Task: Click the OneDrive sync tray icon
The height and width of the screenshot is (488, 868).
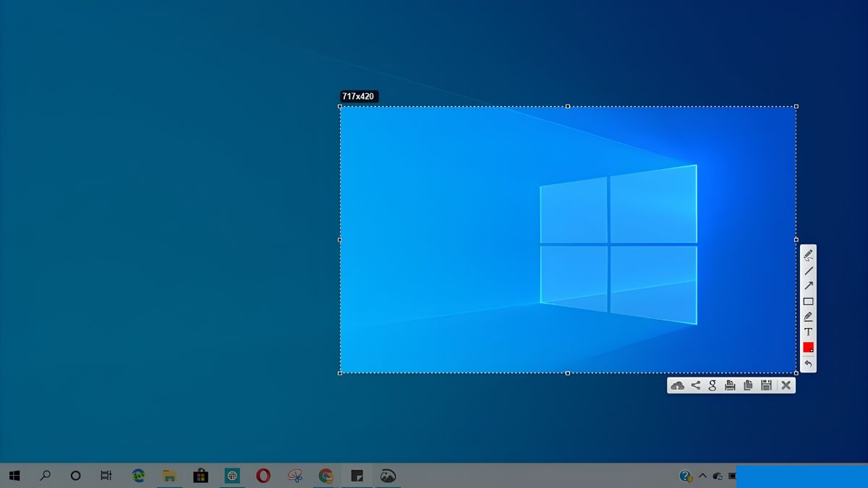Action: coord(718,476)
